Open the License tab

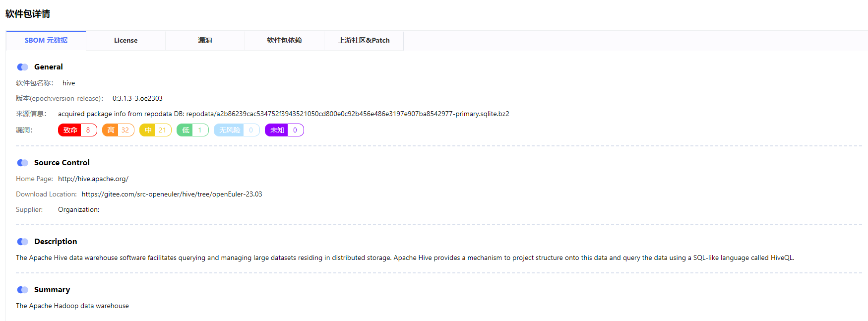[125, 41]
